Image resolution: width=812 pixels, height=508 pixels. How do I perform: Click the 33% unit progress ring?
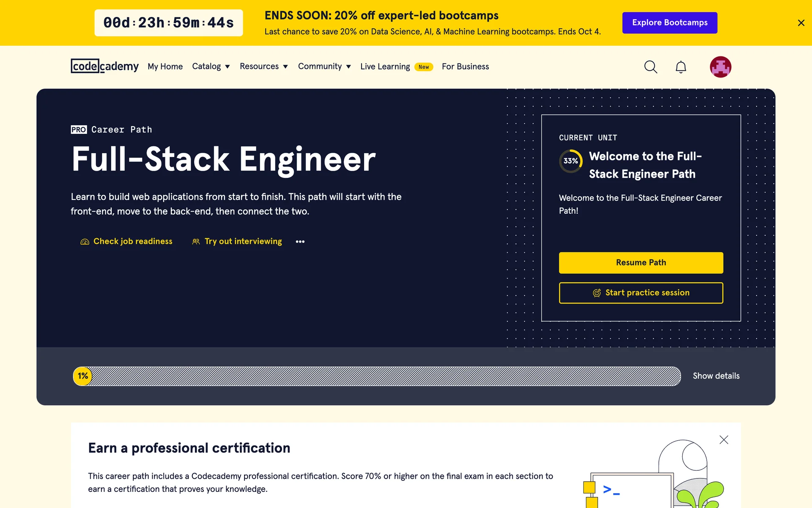pos(571,161)
